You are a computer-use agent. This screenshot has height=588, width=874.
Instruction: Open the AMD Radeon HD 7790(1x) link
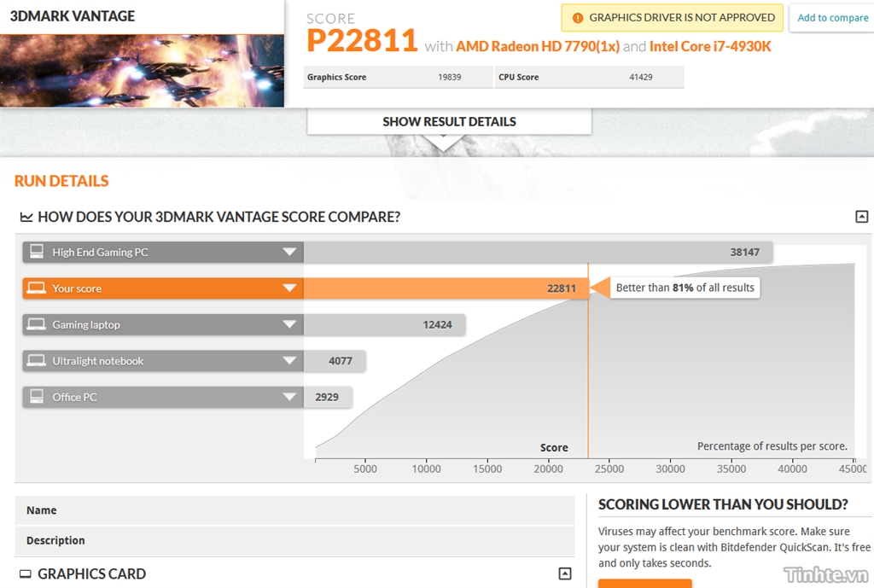click(x=538, y=46)
